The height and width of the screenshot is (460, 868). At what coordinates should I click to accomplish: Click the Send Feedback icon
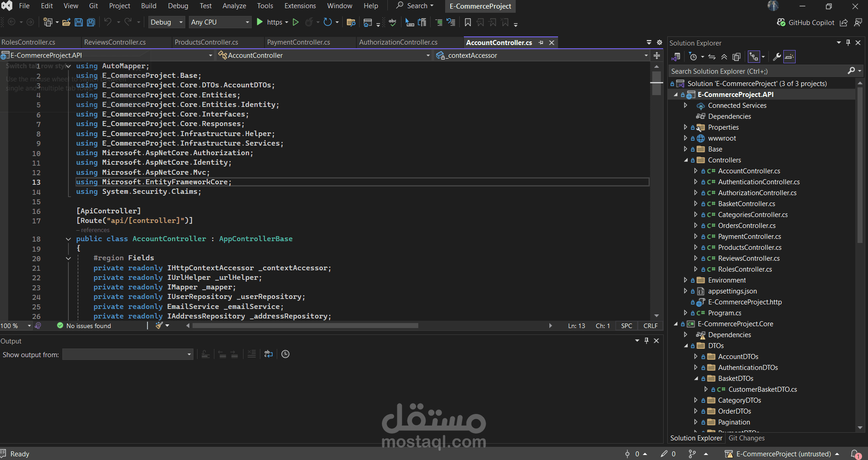click(x=858, y=22)
